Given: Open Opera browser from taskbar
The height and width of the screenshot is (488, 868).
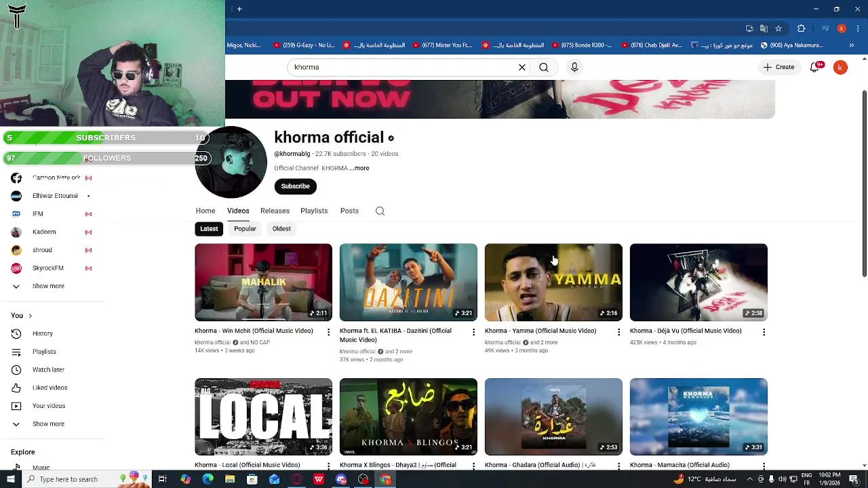Looking at the screenshot, I should (296, 479).
